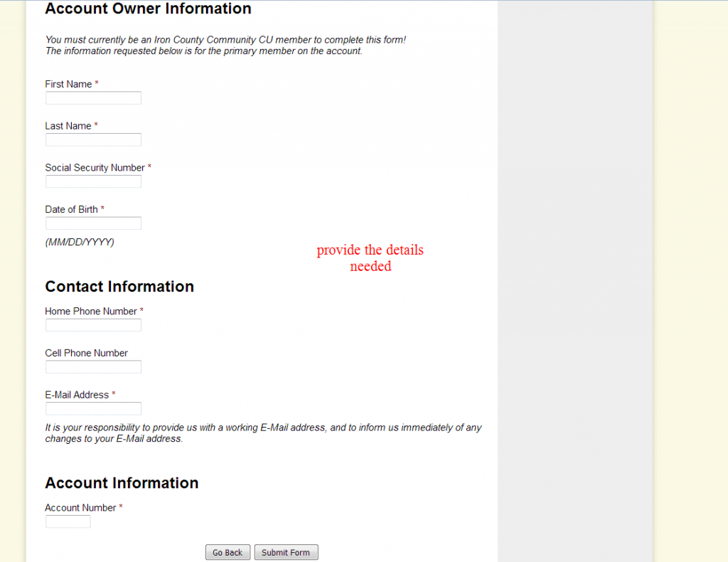The image size is (728, 562).
Task: Click the red "provide the details needed" text
Action: click(370, 258)
